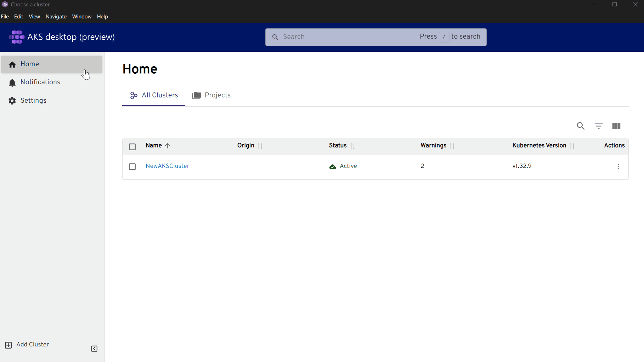Open the NewAKSCluster link
The image size is (644, 362).
point(168,166)
